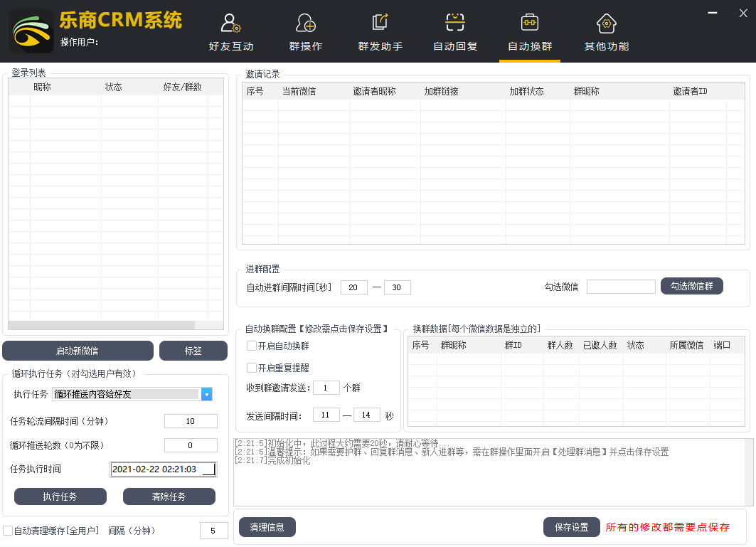Screen dimensions: 756x547
Task: Click the red 所有的修改都需要点保存 notice
Action: click(x=668, y=527)
